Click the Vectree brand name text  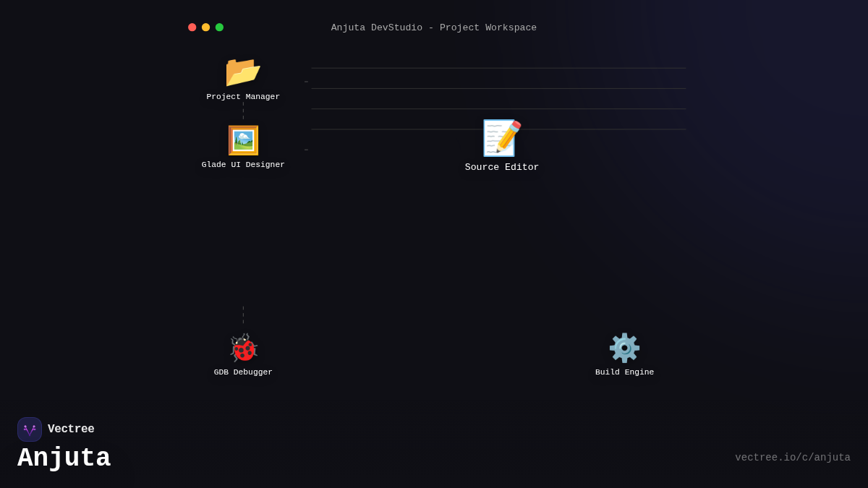tap(71, 429)
